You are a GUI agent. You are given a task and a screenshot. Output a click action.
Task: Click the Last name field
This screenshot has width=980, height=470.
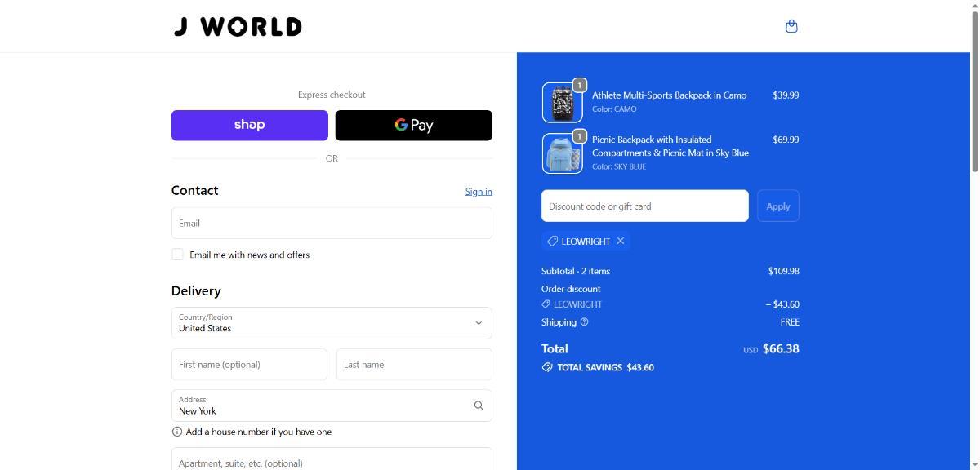(x=414, y=365)
